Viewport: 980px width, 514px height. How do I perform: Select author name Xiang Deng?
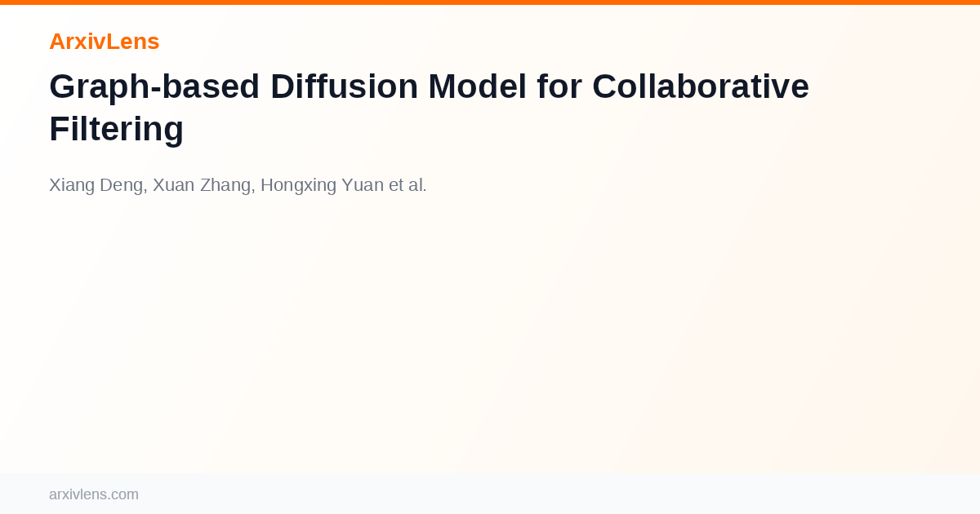pyautogui.click(x=97, y=185)
